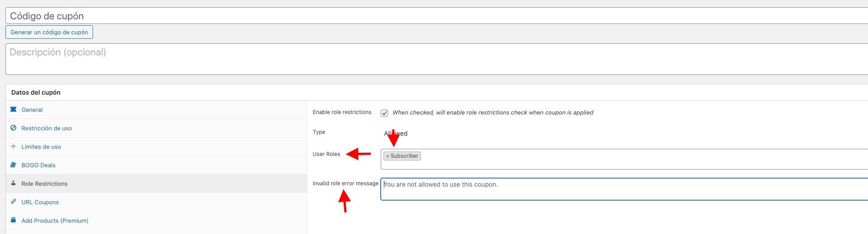The height and width of the screenshot is (234, 868).
Task: Click the BOGO Deals icon
Action: tap(13, 165)
